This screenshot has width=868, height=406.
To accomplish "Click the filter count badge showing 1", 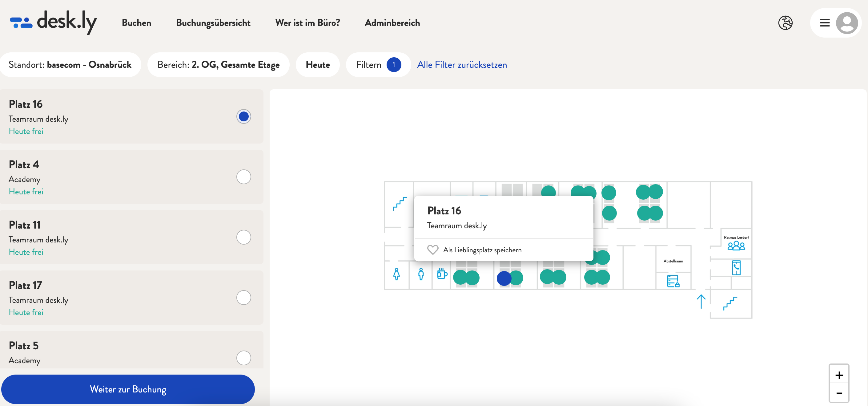I will tap(394, 65).
